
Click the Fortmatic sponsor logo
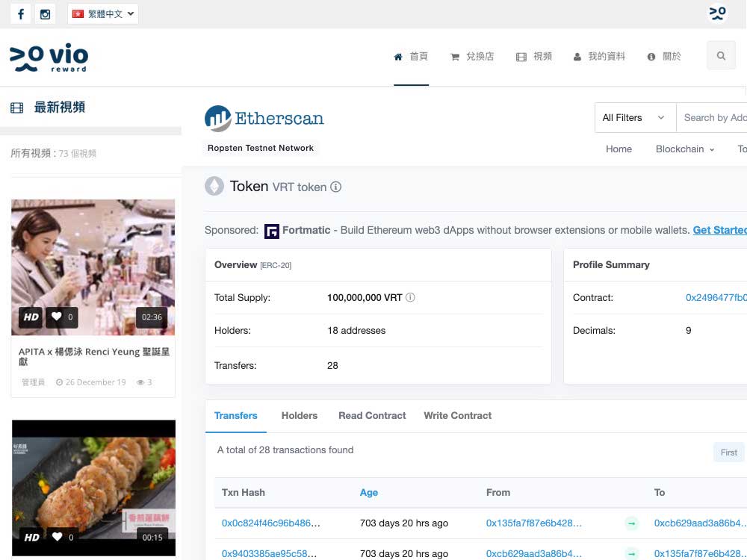coord(272,231)
